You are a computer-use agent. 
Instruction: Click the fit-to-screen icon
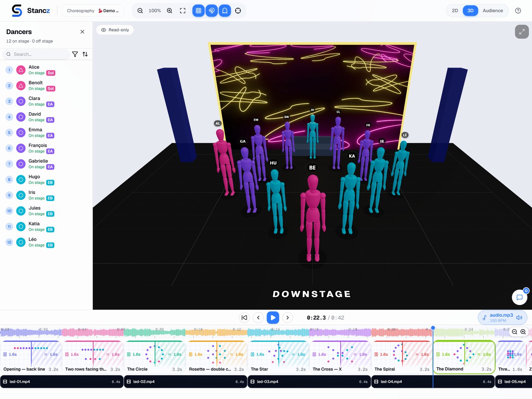tap(183, 11)
